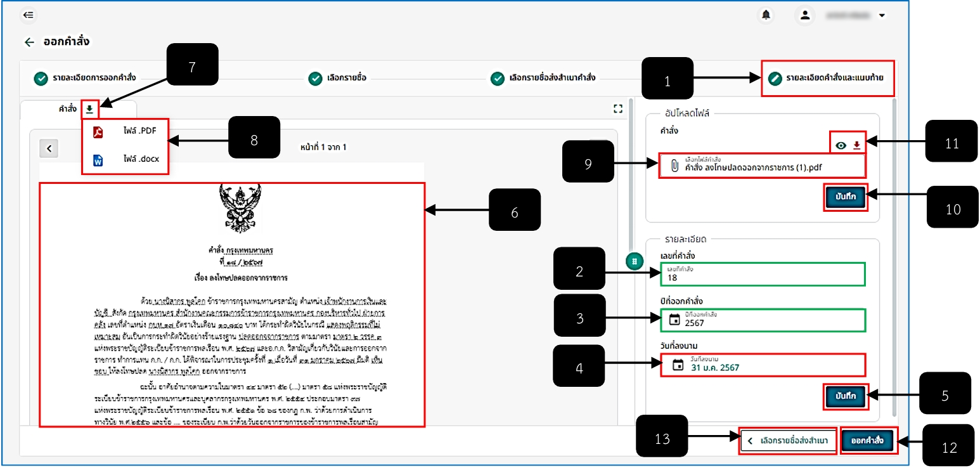Choose ไฟล์ .PDF from download menu
This screenshot has height=468, width=980.
click(x=126, y=131)
